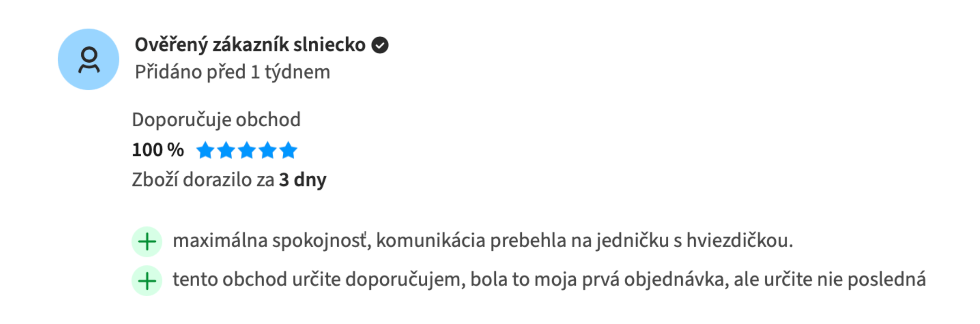Viewport: 980px width, 324px height.
Task: Select the 'tento obchod určite doporučujem' comment
Action: point(549,280)
